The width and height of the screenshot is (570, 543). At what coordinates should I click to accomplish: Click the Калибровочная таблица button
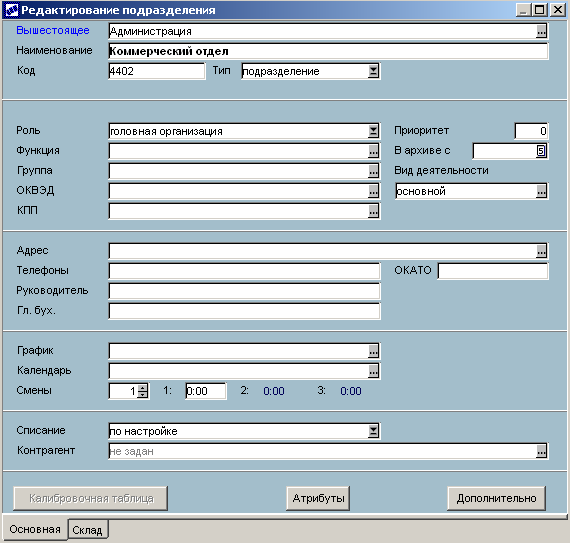tap(91, 498)
